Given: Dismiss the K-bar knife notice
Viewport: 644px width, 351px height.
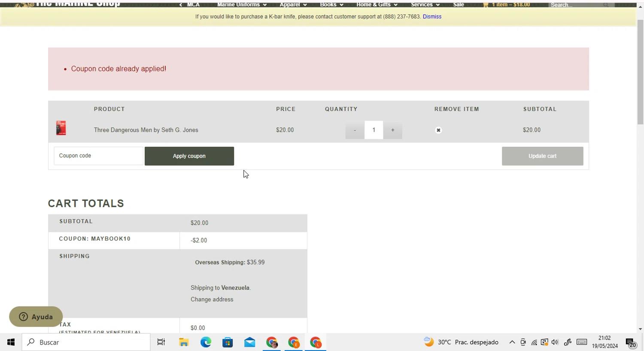Looking at the screenshot, I should pyautogui.click(x=432, y=17).
